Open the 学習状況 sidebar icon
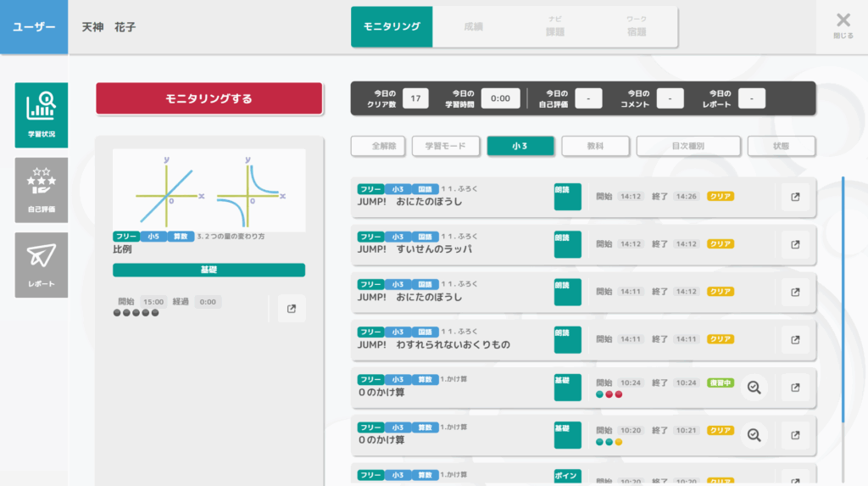Viewport: 868px width, 486px height. pos(41,115)
